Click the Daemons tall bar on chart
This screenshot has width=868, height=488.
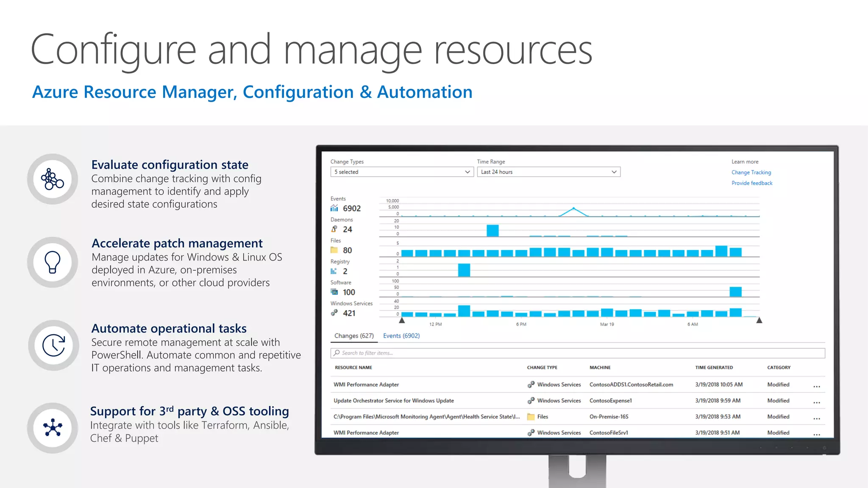coord(492,231)
